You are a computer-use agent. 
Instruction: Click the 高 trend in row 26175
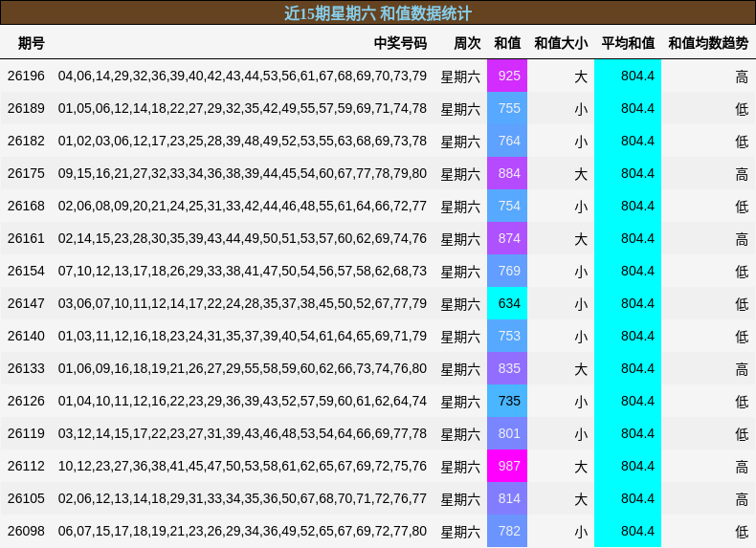(x=742, y=174)
